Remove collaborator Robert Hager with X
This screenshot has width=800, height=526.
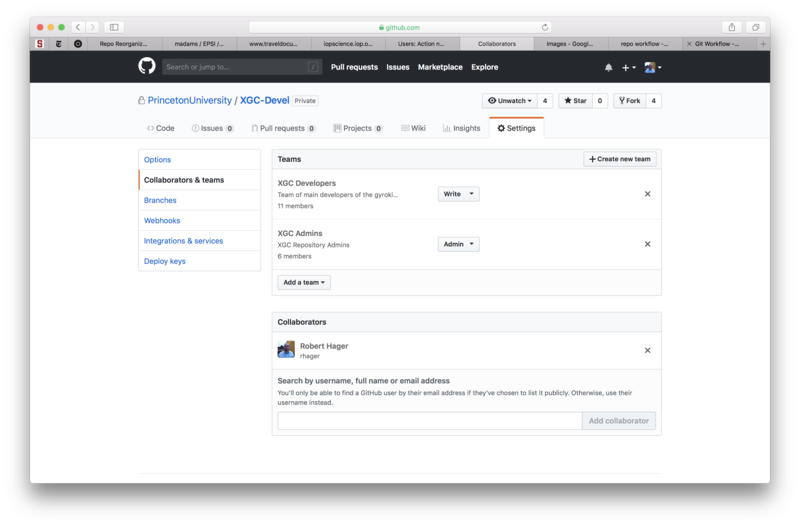click(647, 350)
